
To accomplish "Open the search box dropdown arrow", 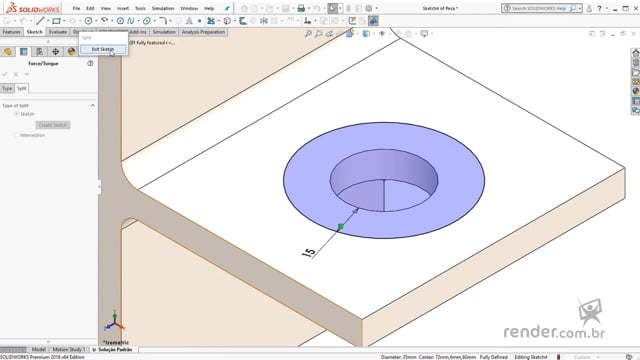I will pyautogui.click(x=580, y=8).
